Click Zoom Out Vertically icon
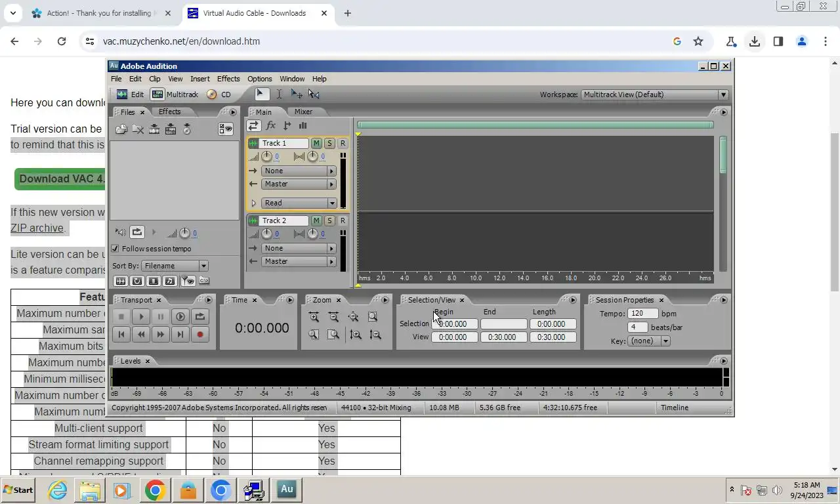This screenshot has width=840, height=504. point(375,334)
